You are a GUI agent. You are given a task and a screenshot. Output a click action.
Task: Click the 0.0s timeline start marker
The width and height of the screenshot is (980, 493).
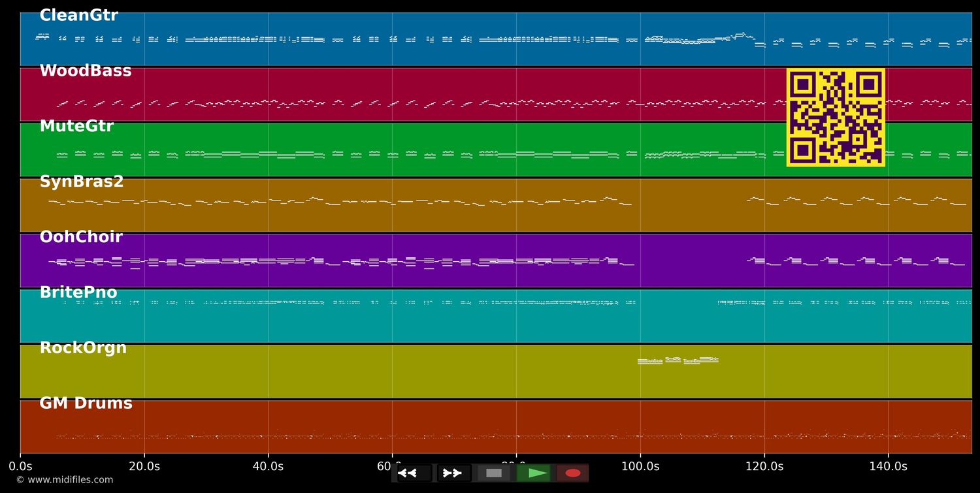(x=20, y=466)
